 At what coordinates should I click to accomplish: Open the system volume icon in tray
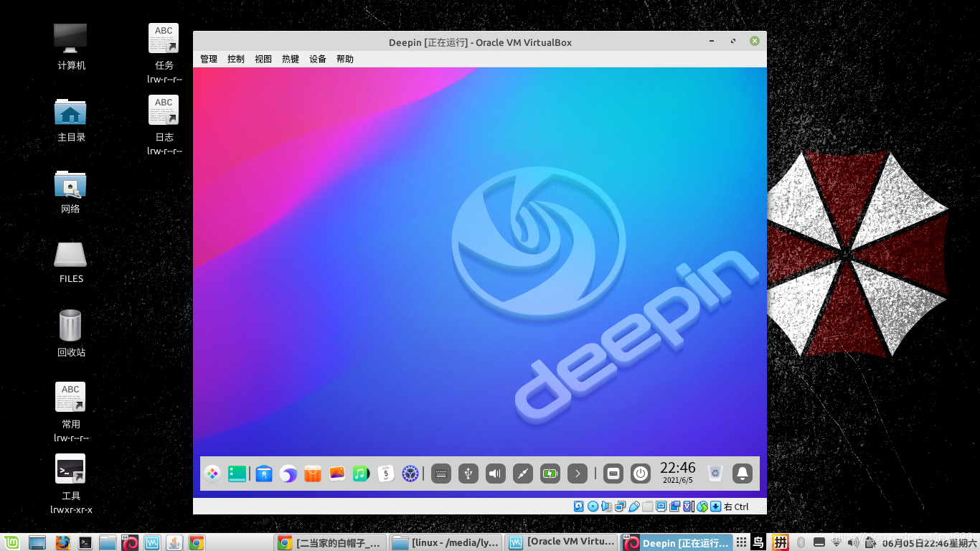coord(854,542)
